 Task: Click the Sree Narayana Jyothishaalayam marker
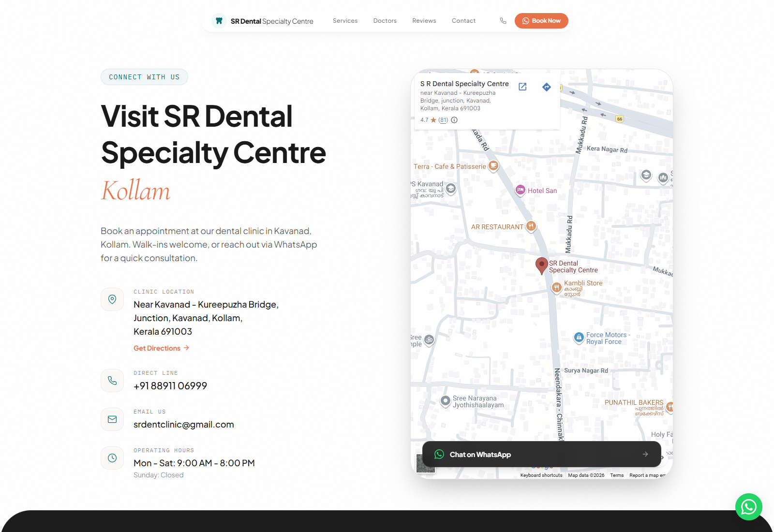pyautogui.click(x=446, y=401)
